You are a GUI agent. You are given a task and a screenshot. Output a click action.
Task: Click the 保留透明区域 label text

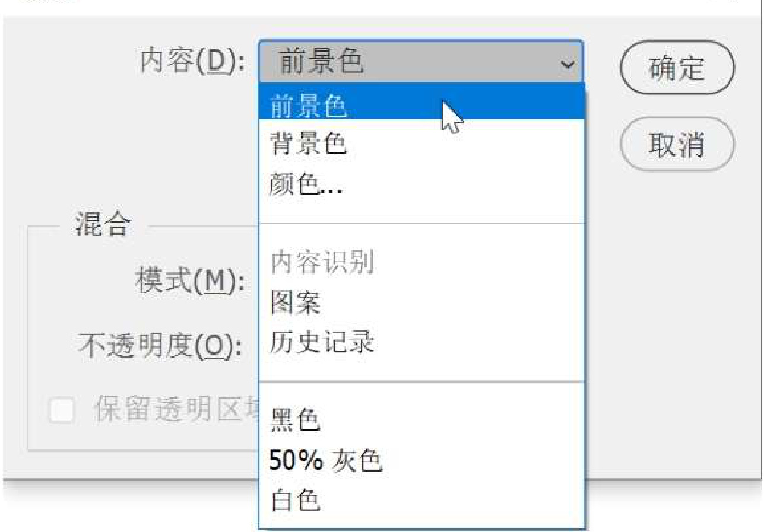175,410
